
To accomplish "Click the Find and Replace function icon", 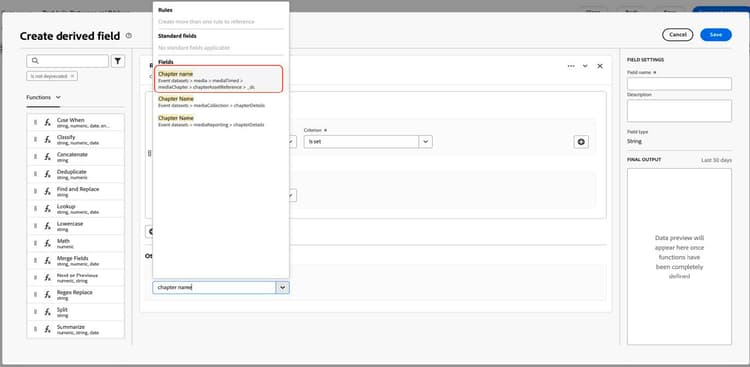I will pos(47,191).
